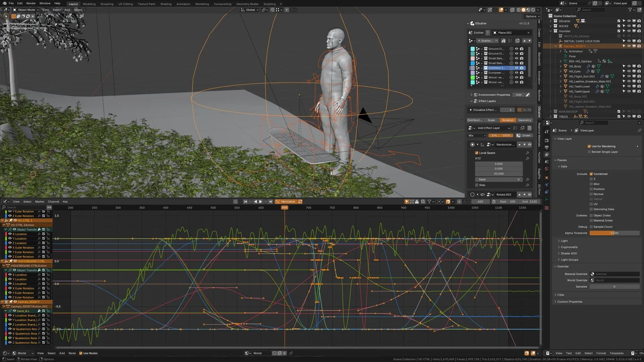The image size is (644, 362).
Task: Open the Mix blend mode dropdown
Action: [x=477, y=135]
